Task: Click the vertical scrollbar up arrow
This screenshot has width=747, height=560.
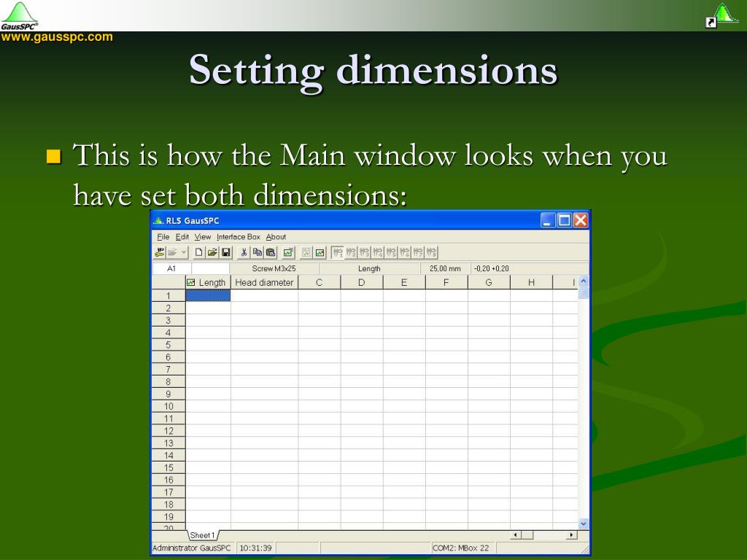Action: tap(584, 281)
